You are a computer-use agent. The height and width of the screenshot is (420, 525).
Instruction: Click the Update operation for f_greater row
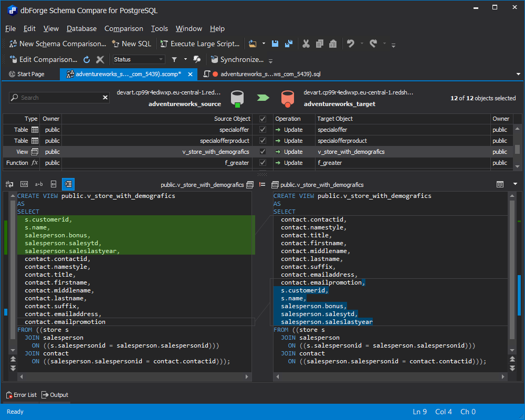point(289,163)
